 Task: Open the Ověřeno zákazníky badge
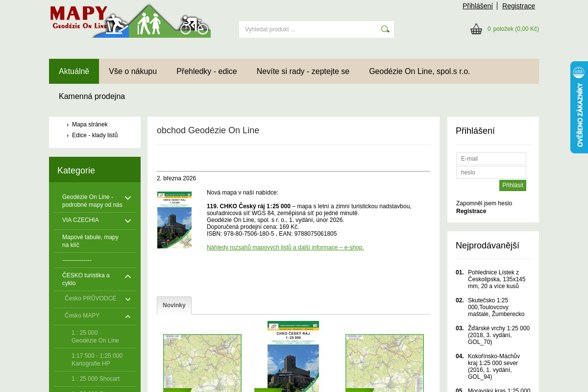[x=580, y=107]
